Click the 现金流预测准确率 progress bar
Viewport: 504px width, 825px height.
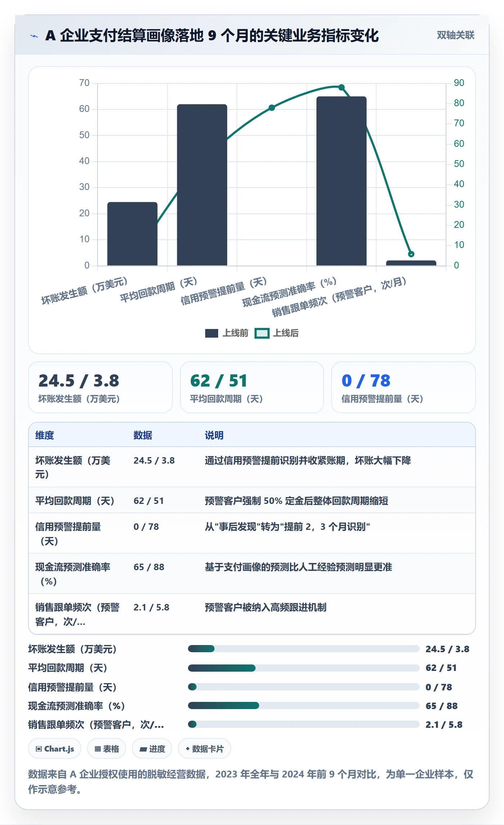303,705
